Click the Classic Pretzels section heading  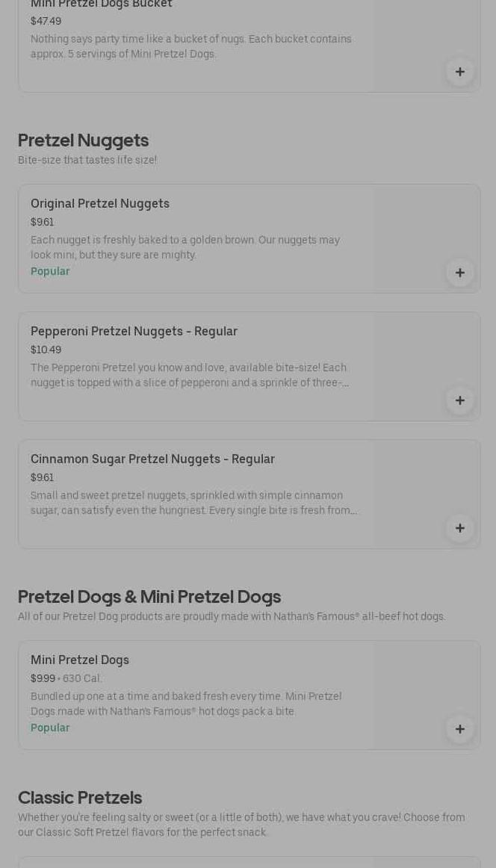click(80, 797)
